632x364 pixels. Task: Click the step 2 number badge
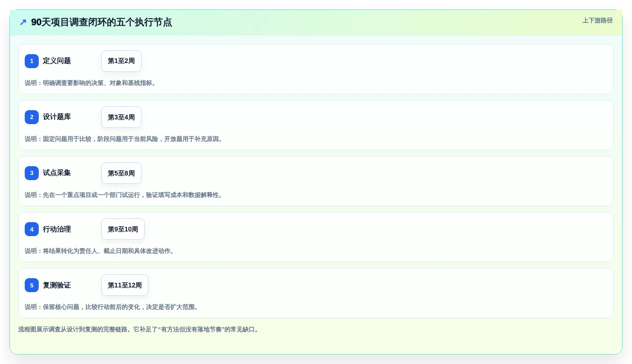click(32, 117)
